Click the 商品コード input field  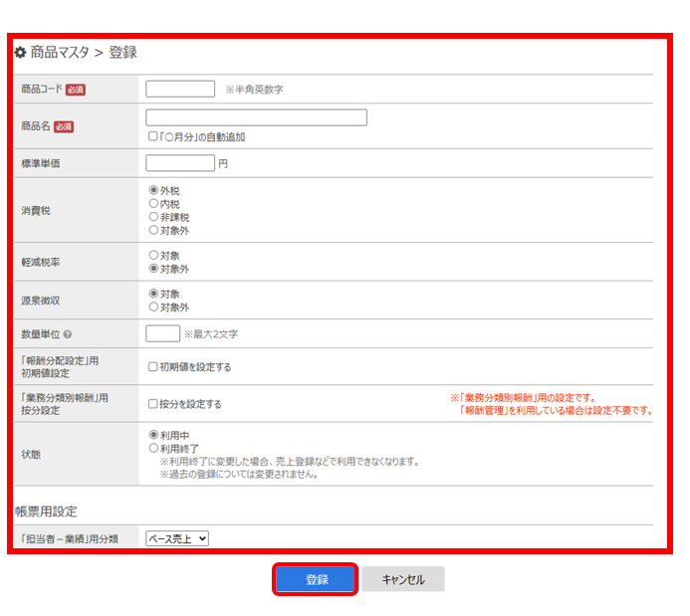click(180, 89)
